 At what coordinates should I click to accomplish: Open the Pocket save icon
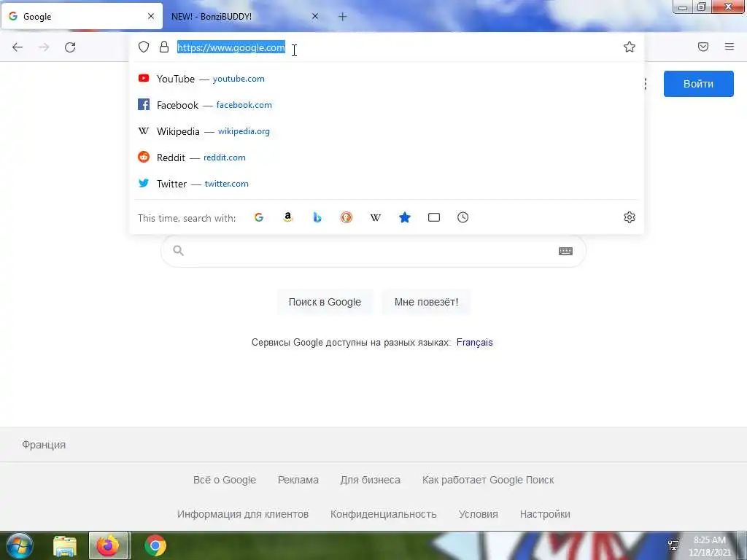[703, 47]
